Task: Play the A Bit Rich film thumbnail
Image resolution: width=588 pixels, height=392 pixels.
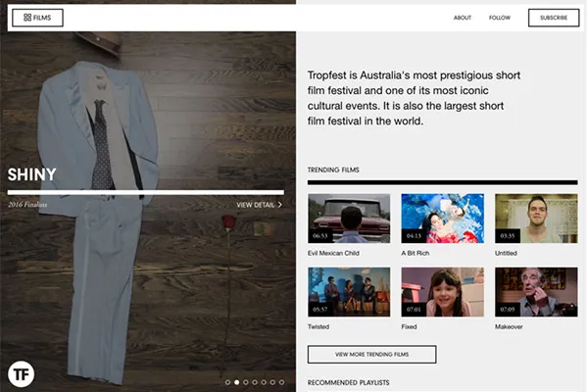Action: coord(442,218)
